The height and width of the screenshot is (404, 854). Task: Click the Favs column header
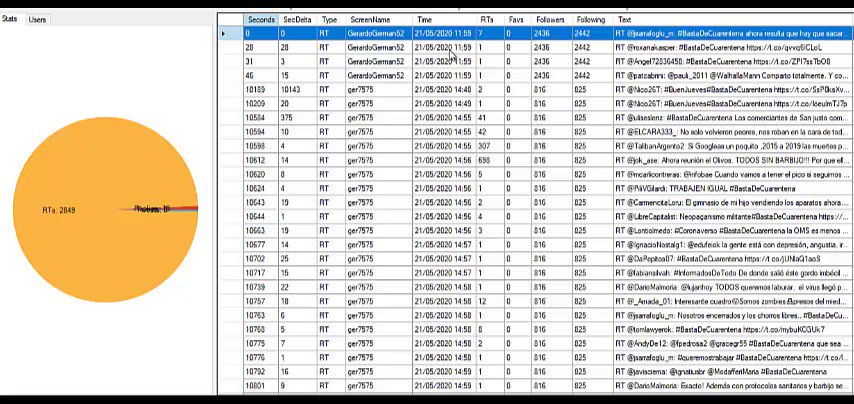tap(517, 20)
